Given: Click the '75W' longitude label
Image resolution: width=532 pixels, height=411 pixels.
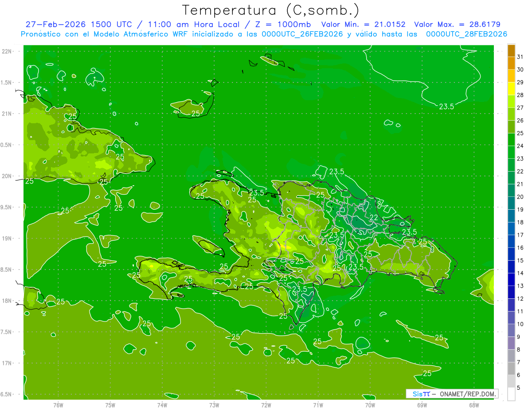Looking at the screenshot, I should click(110, 405).
